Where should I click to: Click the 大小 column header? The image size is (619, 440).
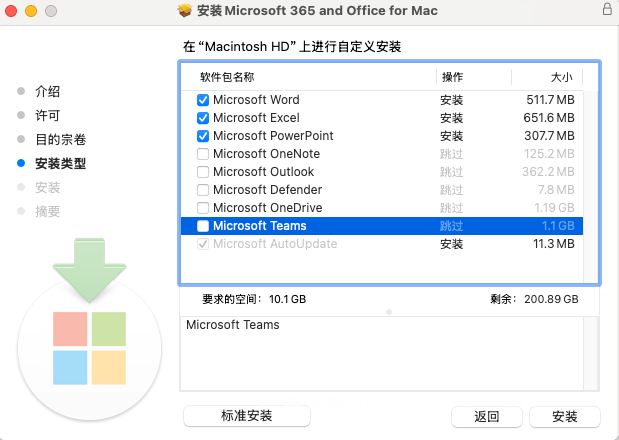pyautogui.click(x=562, y=77)
